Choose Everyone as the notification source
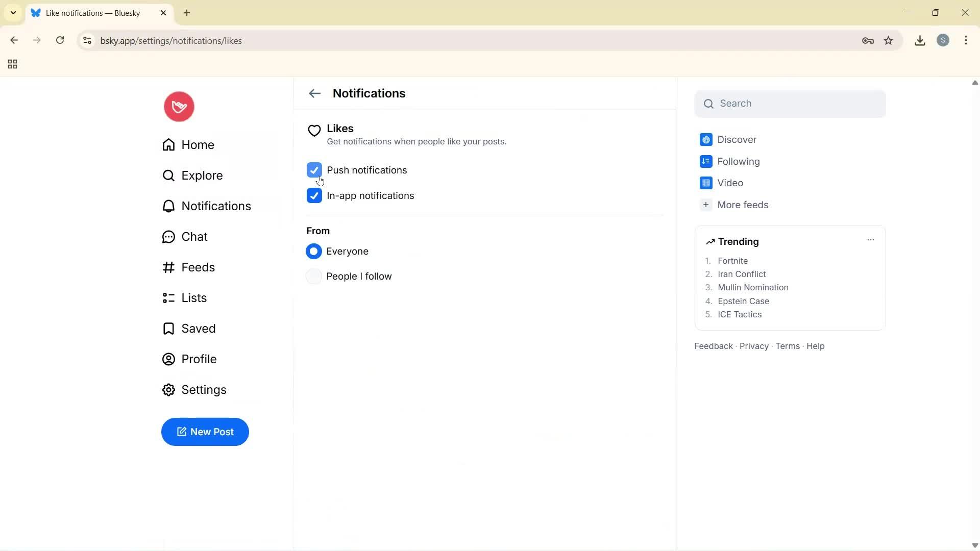Screen dimensions: 980x551 (314, 251)
